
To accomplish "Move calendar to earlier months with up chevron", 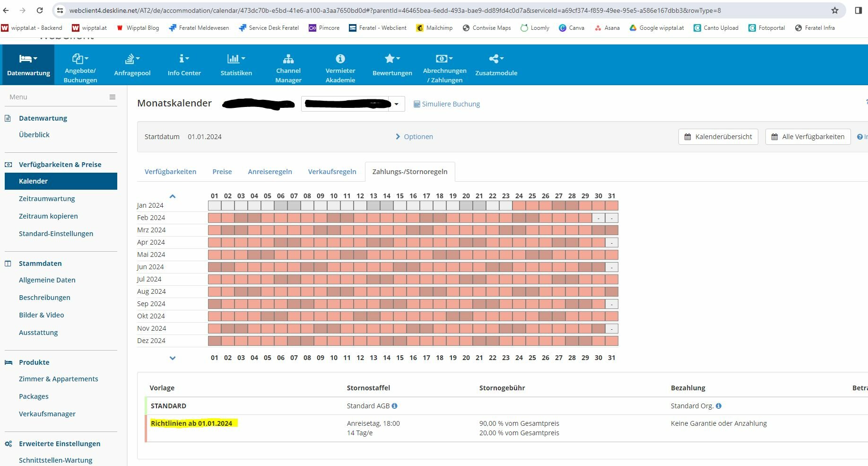I will (173, 196).
